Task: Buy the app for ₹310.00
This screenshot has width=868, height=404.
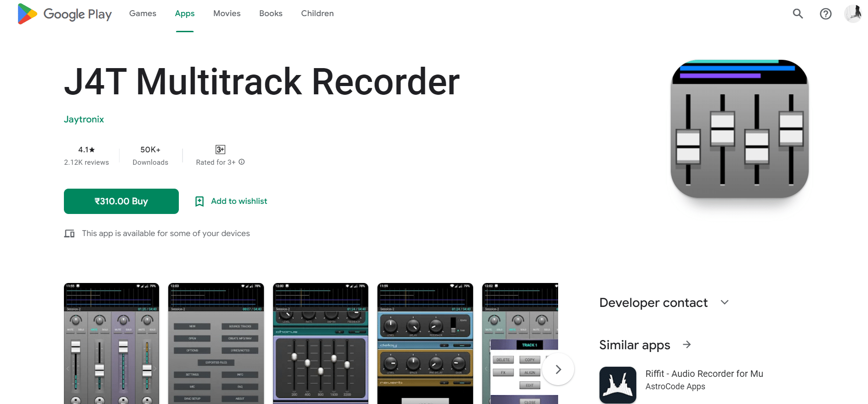Action: 121,201
